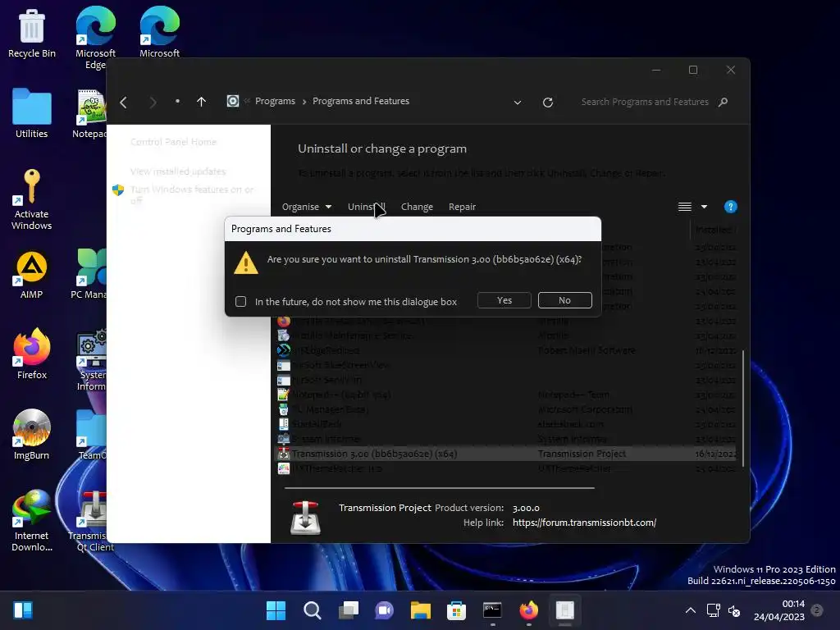This screenshot has width=840, height=630.
Task: Select the Transmission Qt Client desktop icon
Action: click(x=92, y=521)
